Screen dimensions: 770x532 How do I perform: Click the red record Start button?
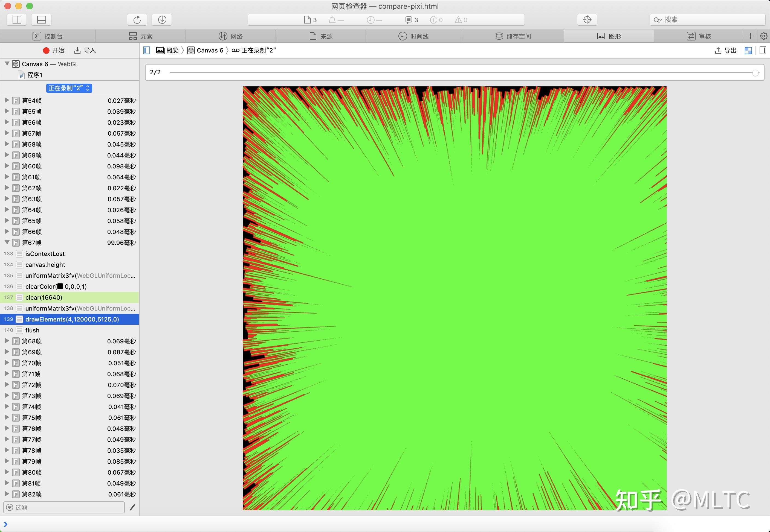coord(53,50)
